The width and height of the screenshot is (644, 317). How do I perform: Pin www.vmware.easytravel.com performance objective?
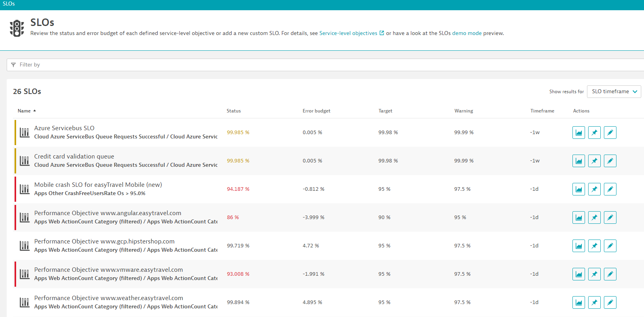[594, 274]
